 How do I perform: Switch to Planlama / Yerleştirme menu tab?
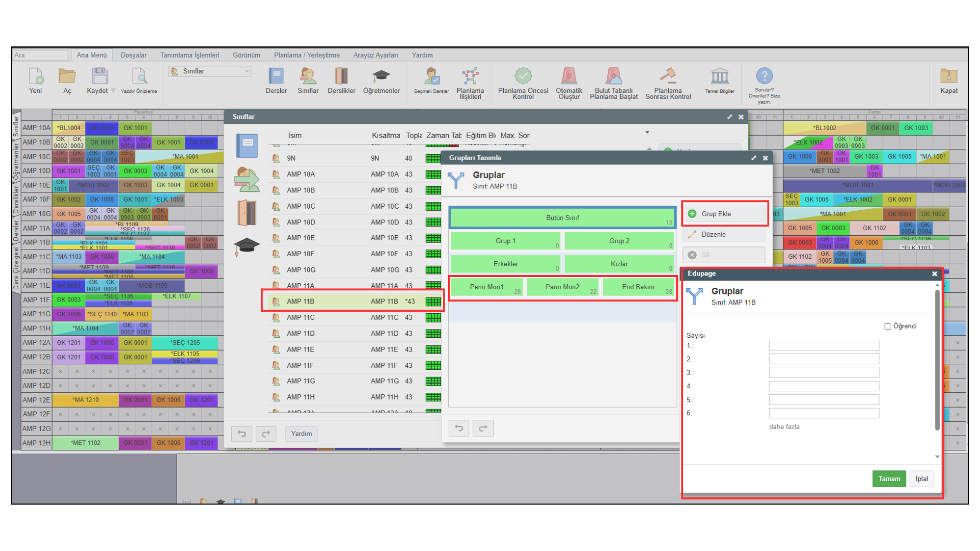pyautogui.click(x=306, y=55)
